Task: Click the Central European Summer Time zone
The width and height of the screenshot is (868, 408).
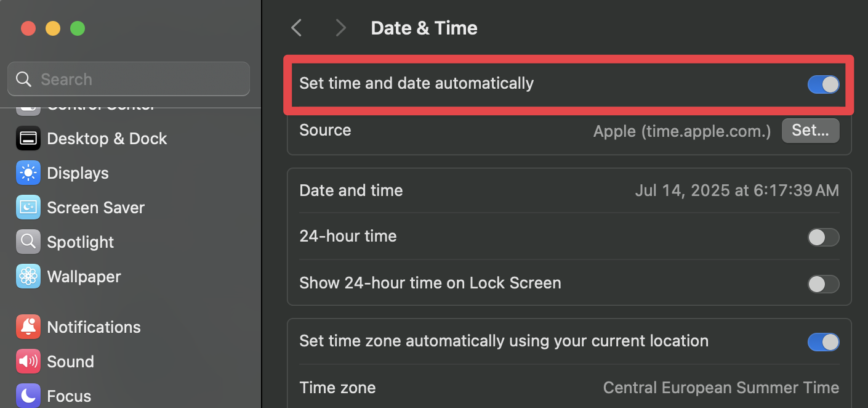Action: (x=720, y=388)
